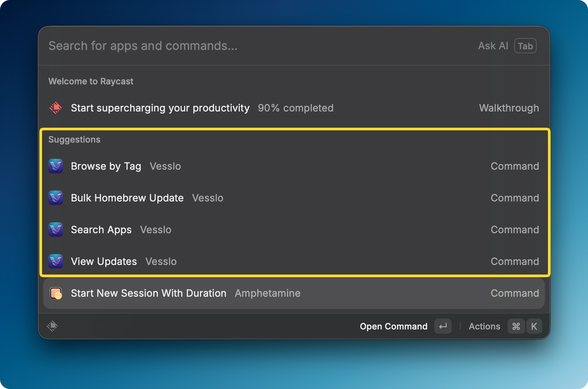
Task: Focus the Search for apps and commands field
Action: 258,46
